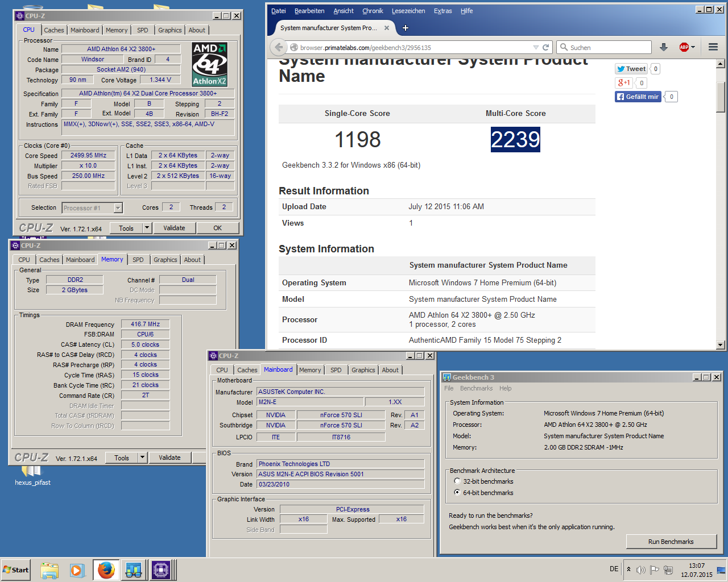The height and width of the screenshot is (582, 728).
Task: Click the Geekbench 3 window title icon
Action: 447,377
